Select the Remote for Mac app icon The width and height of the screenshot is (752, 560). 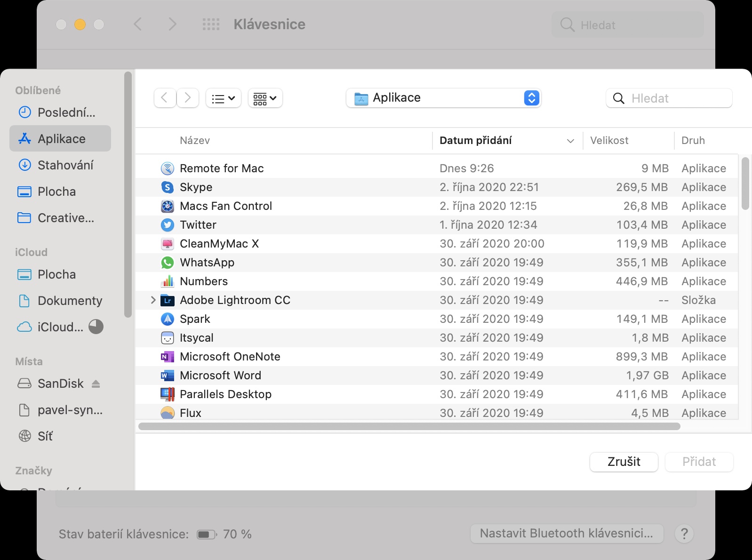168,168
